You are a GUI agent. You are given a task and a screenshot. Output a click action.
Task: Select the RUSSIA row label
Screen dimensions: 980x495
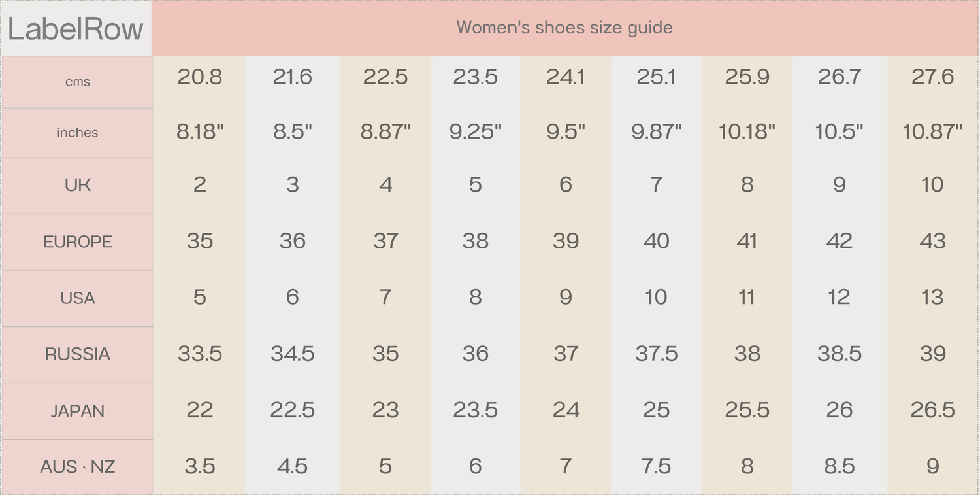[x=77, y=354]
